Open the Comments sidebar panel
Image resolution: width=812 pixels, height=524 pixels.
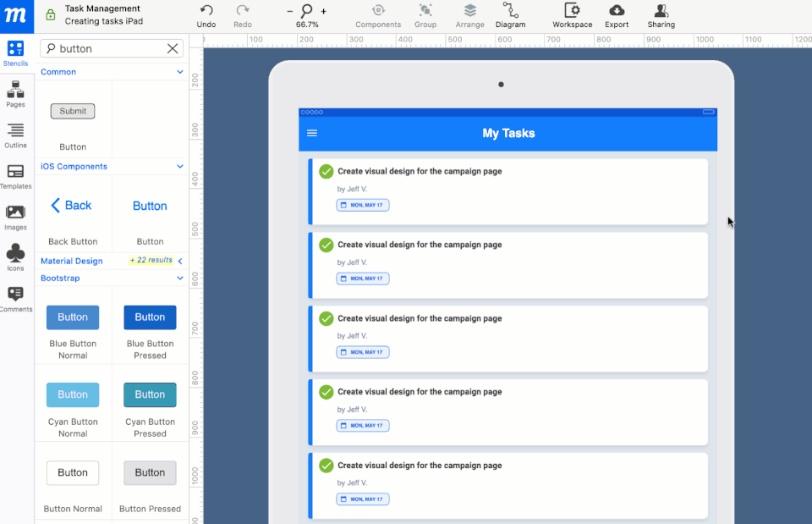15,300
